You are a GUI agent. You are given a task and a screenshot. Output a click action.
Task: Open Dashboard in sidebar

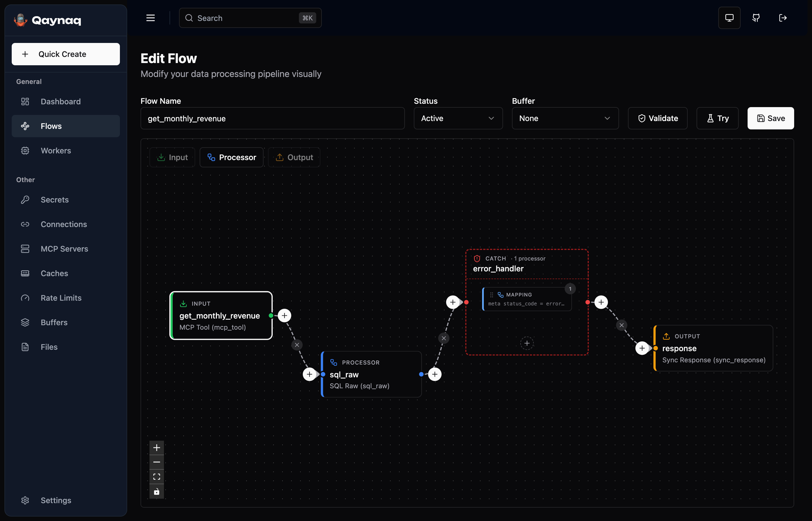(x=66, y=102)
